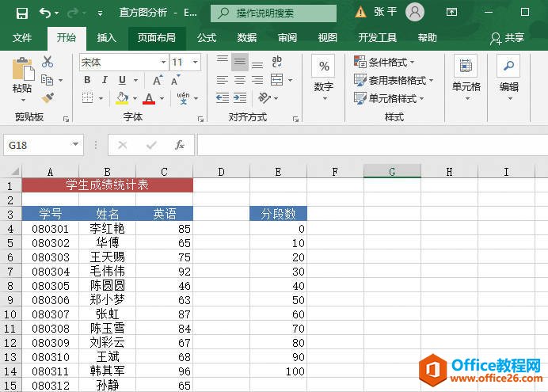Open the 视图 tab

[x=328, y=38]
